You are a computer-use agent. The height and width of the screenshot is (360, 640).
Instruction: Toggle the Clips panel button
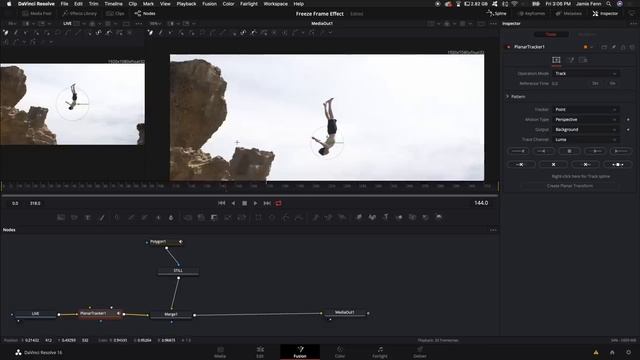pyautogui.click(x=115, y=13)
